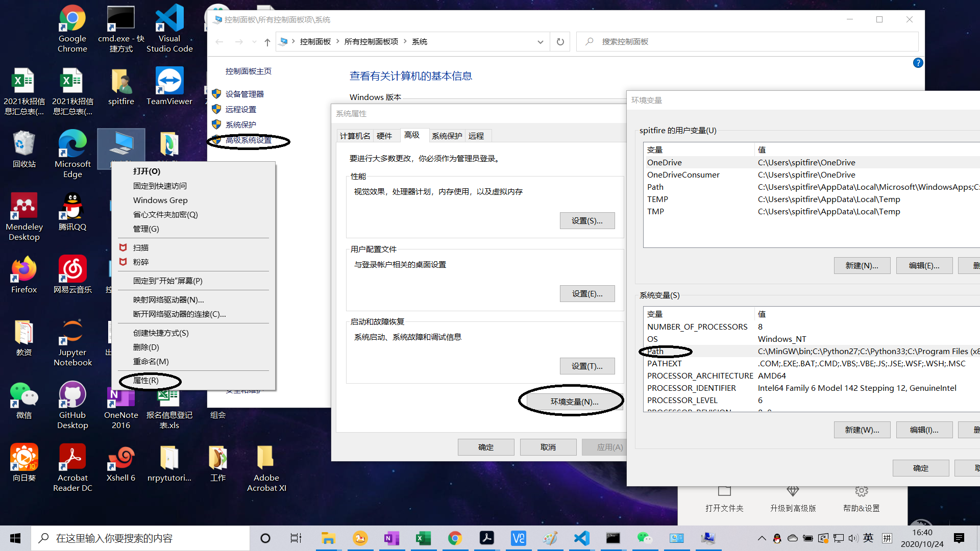Viewport: 980px width, 551px height.
Task: Open Xshell 6 shortcut
Action: click(x=121, y=464)
